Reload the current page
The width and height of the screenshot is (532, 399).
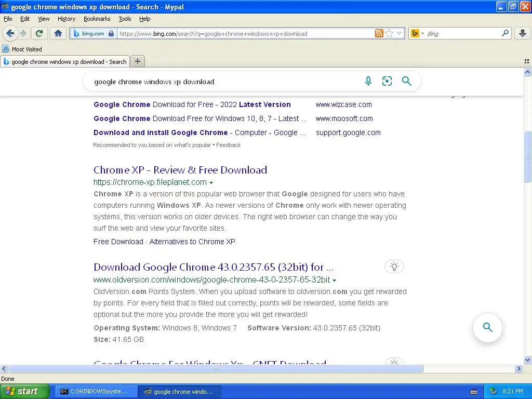pyautogui.click(x=39, y=33)
